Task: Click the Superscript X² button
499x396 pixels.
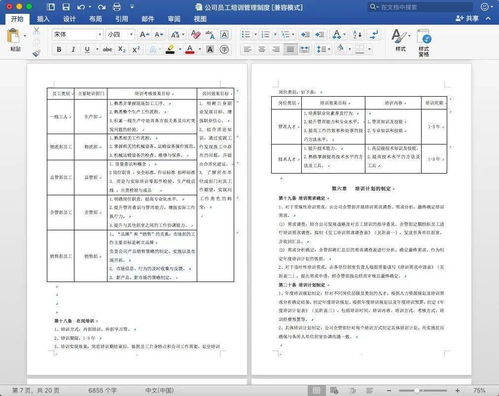Action: point(136,49)
